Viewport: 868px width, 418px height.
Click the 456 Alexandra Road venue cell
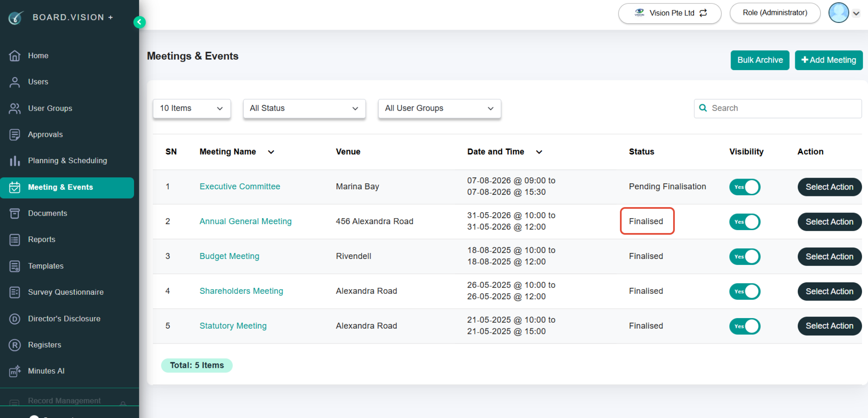coord(374,222)
